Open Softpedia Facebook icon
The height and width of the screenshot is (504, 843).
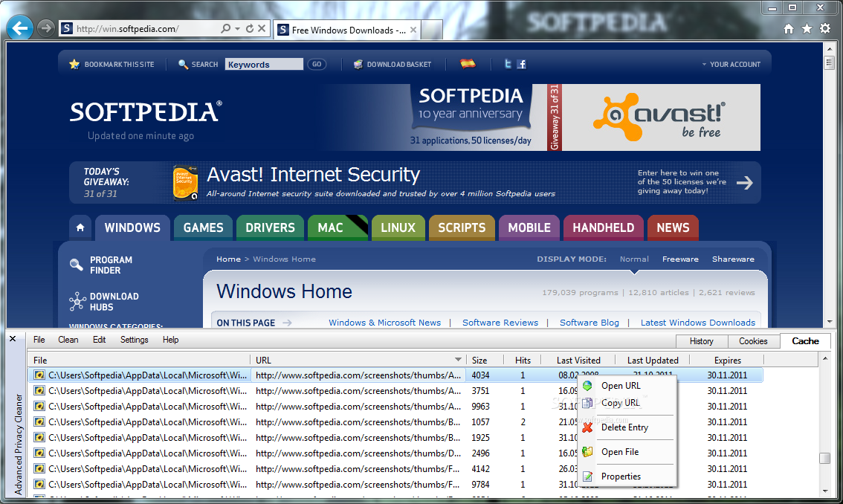(x=522, y=64)
